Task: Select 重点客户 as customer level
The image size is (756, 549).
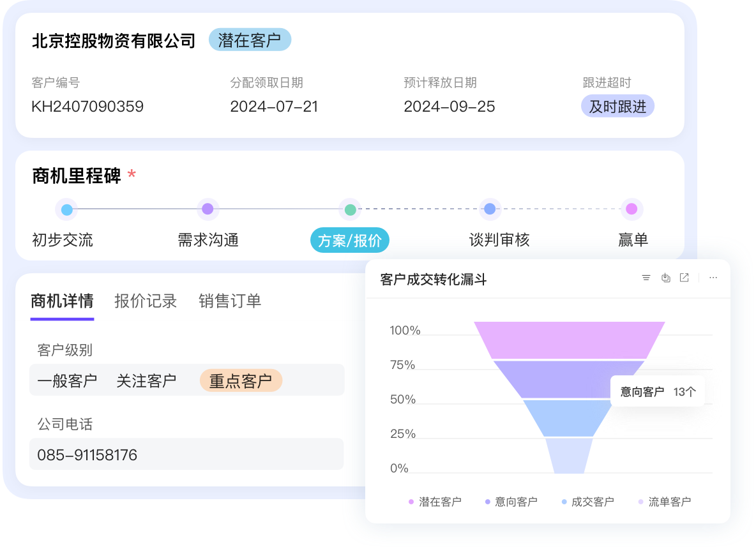Action: pyautogui.click(x=241, y=380)
